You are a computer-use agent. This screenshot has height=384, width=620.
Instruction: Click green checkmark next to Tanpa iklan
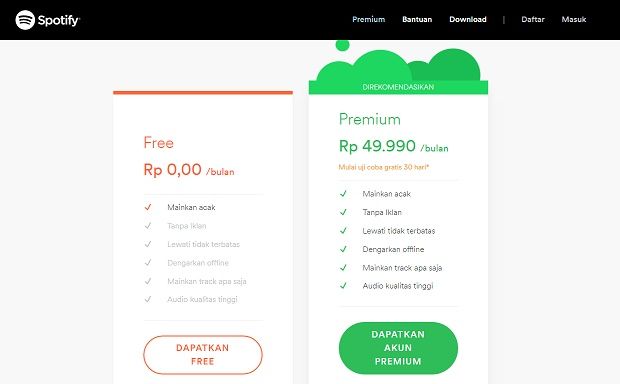click(x=343, y=212)
